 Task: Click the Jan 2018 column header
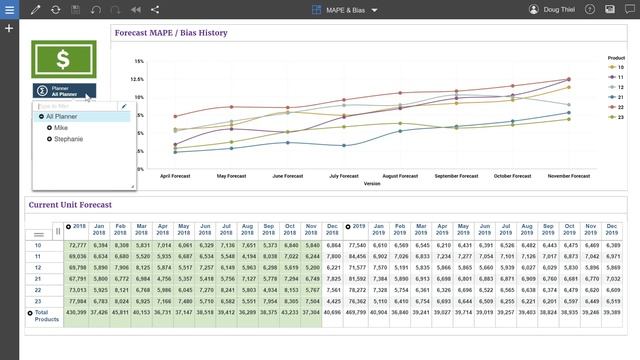tap(99, 229)
